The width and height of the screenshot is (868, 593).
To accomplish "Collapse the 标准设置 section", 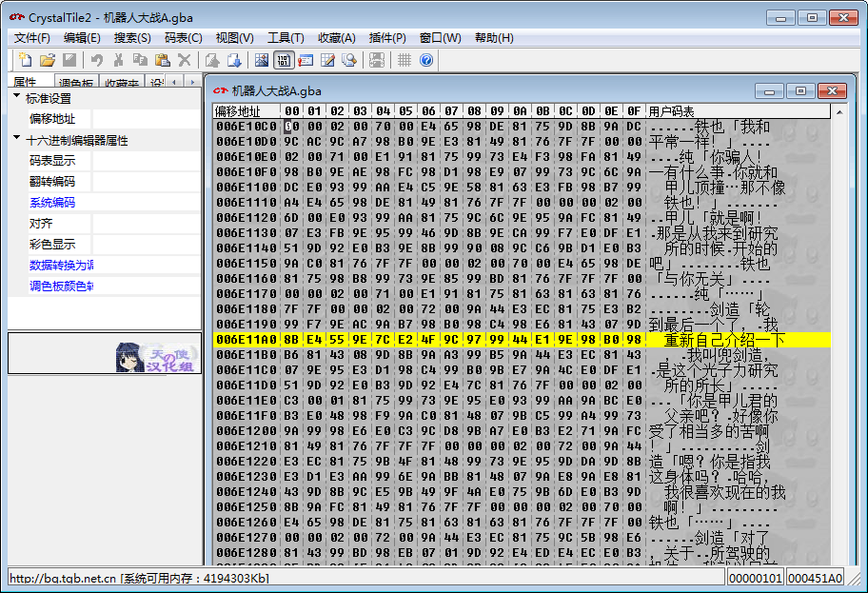I will point(15,96).
